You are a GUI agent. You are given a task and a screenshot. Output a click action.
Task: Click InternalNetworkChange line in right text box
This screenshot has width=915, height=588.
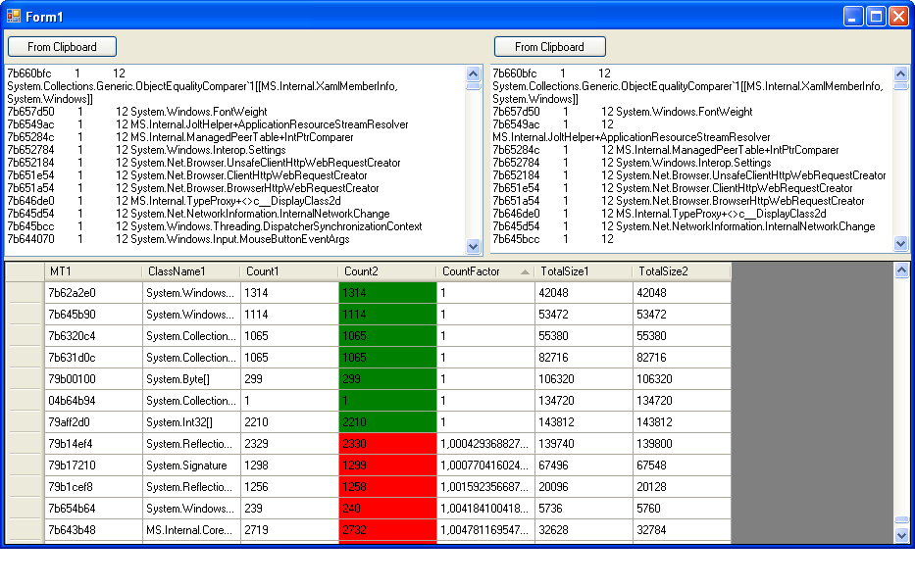684,226
